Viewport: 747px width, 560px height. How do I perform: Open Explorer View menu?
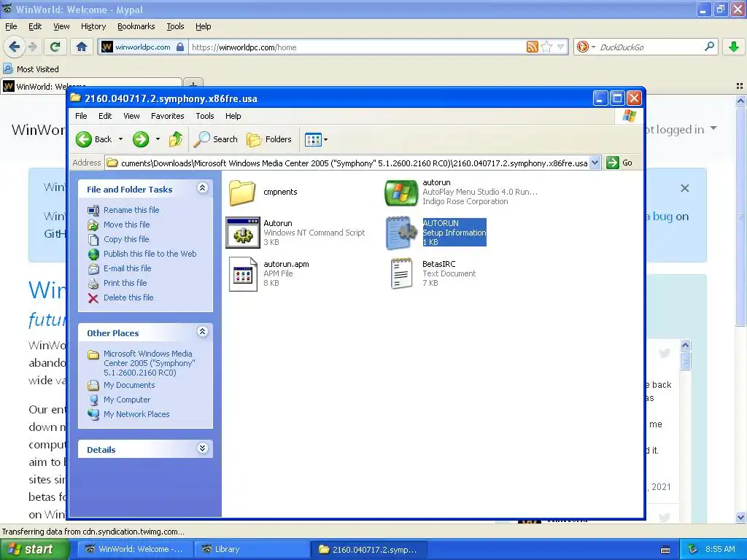[x=131, y=116]
